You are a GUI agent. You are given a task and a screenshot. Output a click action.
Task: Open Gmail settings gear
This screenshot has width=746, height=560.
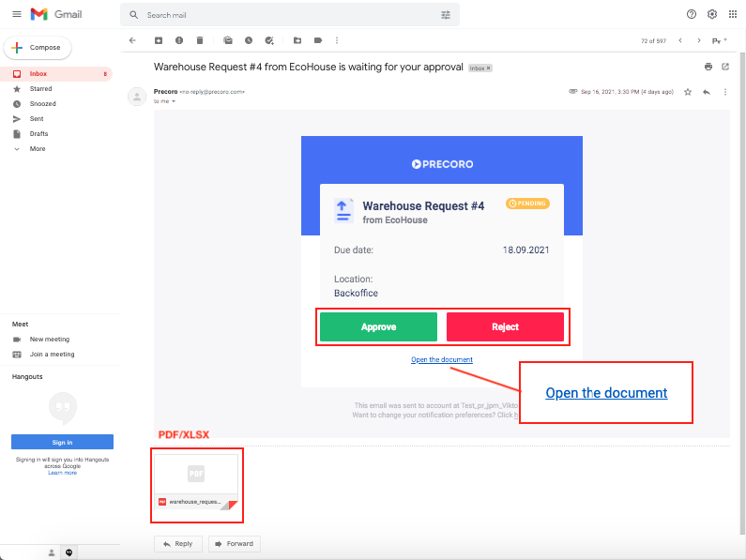711,14
